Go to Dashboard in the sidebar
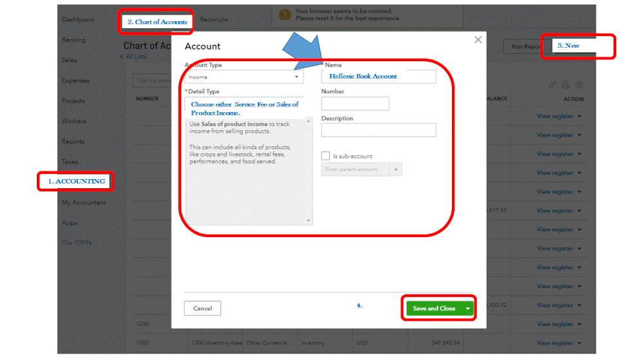 (78, 19)
